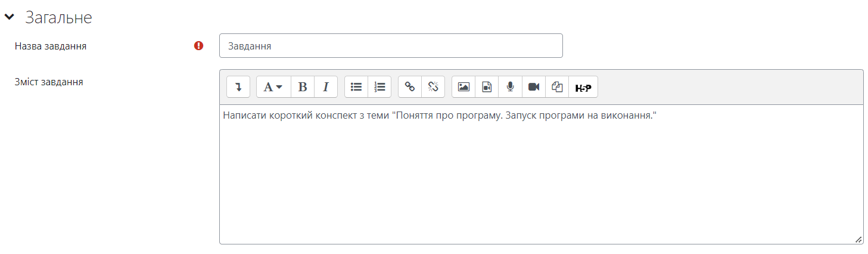Insert a media file
The height and width of the screenshot is (254, 868).
(487, 87)
